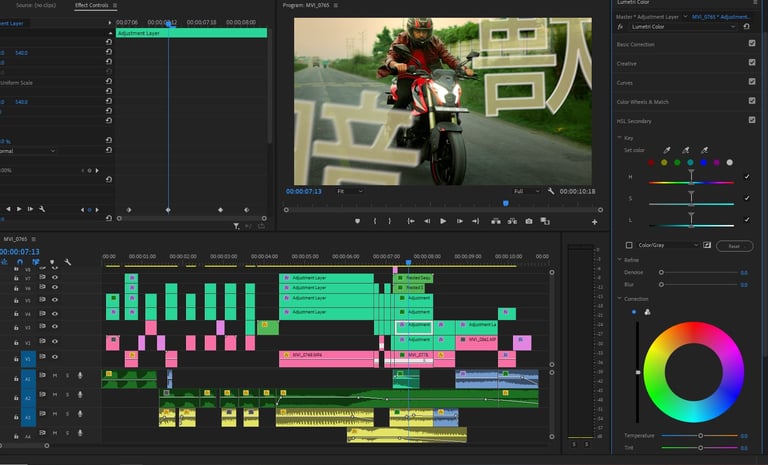Open the Program MVI_0765 panel menu
Image resolution: width=768 pixels, height=465 pixels.
(336, 5)
